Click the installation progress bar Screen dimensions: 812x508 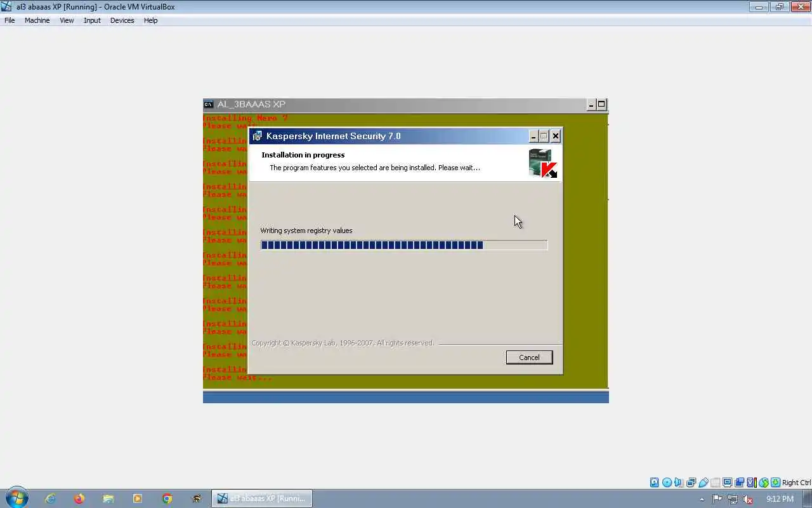point(404,245)
